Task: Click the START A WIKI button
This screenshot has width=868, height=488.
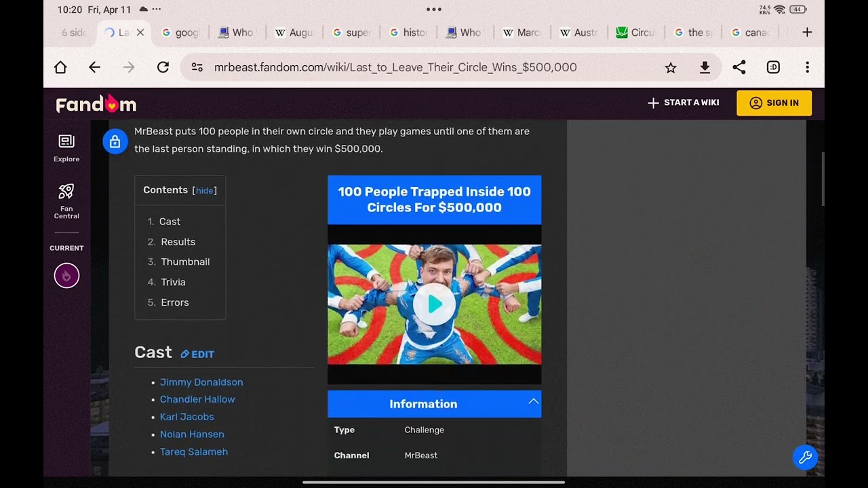Action: [684, 102]
